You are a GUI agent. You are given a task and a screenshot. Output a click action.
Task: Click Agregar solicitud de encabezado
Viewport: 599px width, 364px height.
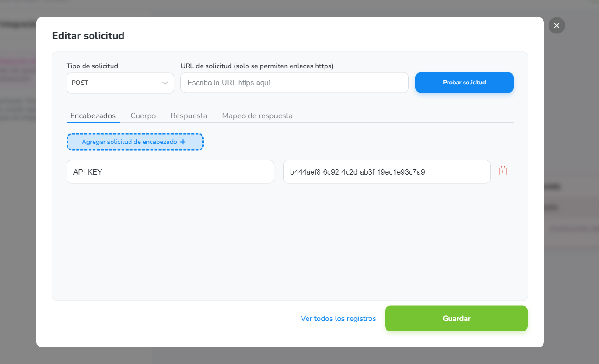coord(129,142)
